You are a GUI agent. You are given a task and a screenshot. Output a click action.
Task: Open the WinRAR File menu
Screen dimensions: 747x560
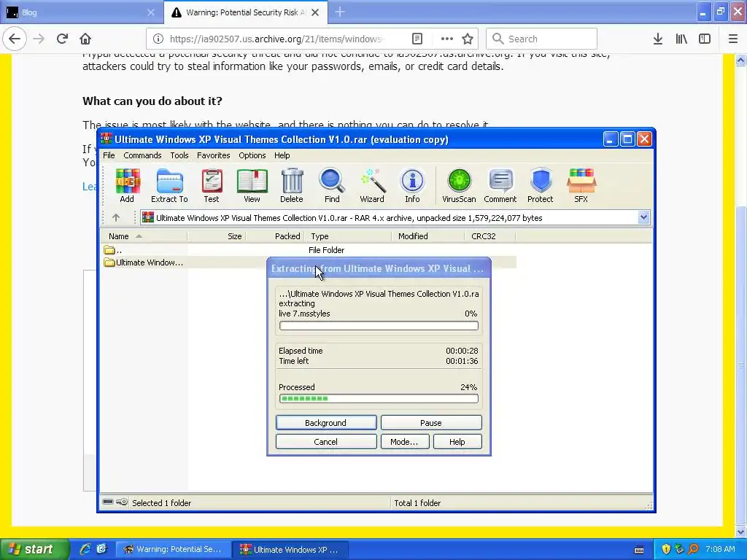[x=109, y=155]
